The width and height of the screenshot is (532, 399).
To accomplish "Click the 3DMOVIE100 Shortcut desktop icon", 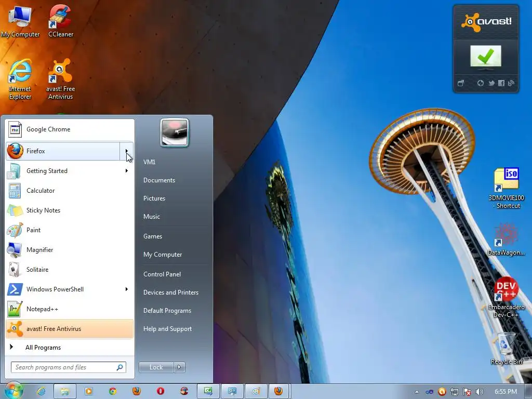I will pos(506,188).
